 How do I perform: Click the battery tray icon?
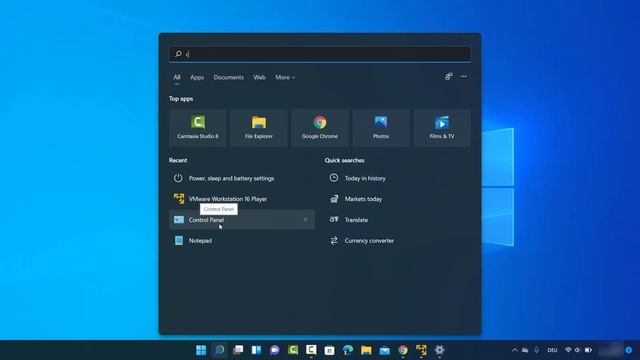point(588,350)
